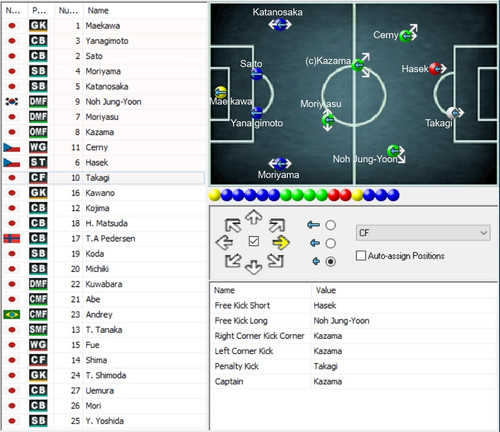The height and width of the screenshot is (432, 500).
Task: Click the OMF position badge for Kazama
Action: tap(38, 132)
